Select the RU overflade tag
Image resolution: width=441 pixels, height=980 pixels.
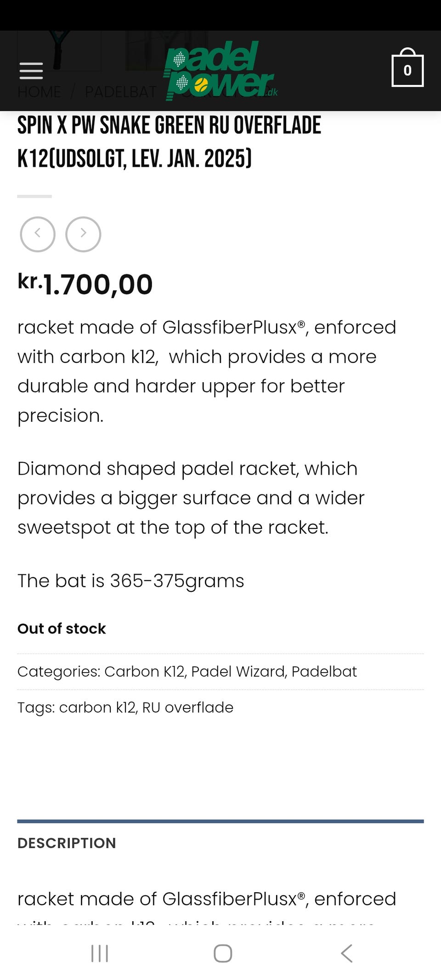pos(187,707)
